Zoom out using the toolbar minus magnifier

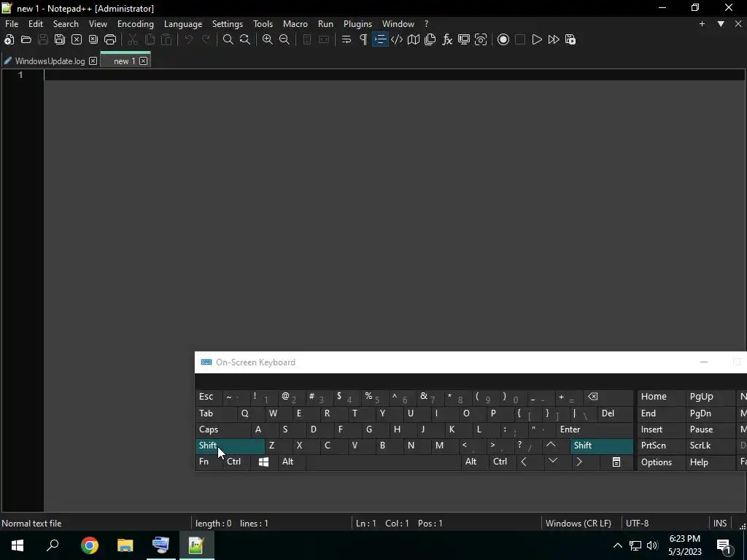[x=285, y=39]
